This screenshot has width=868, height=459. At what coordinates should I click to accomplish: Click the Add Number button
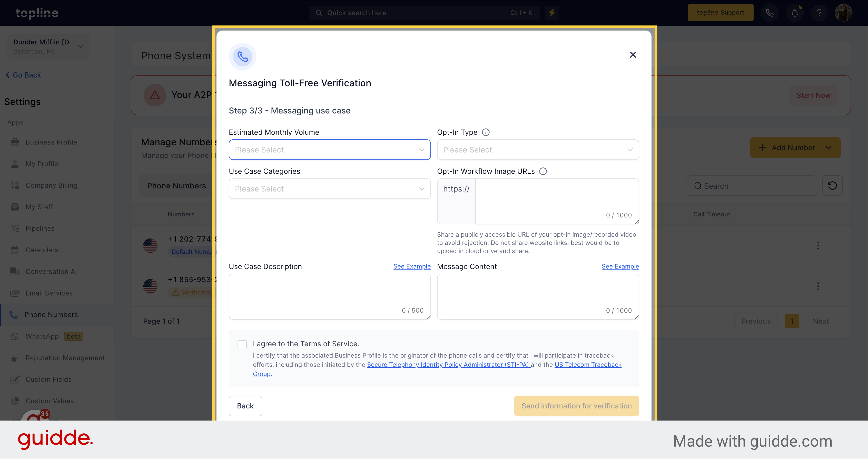[x=795, y=148]
